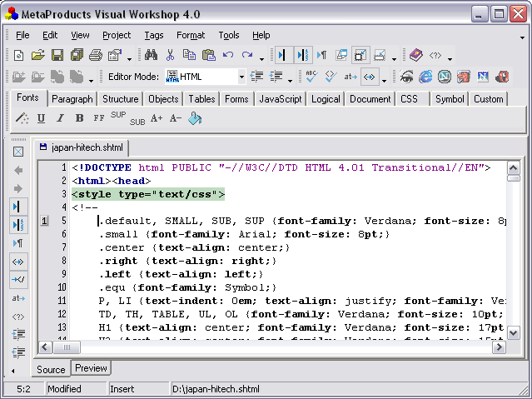Toggle paragraph marks in top toolbar
This screenshot has width=532, height=399.
(322, 56)
